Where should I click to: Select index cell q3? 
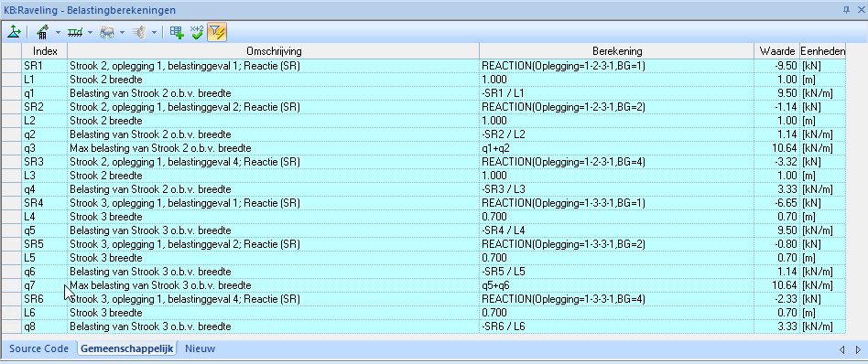(x=44, y=147)
